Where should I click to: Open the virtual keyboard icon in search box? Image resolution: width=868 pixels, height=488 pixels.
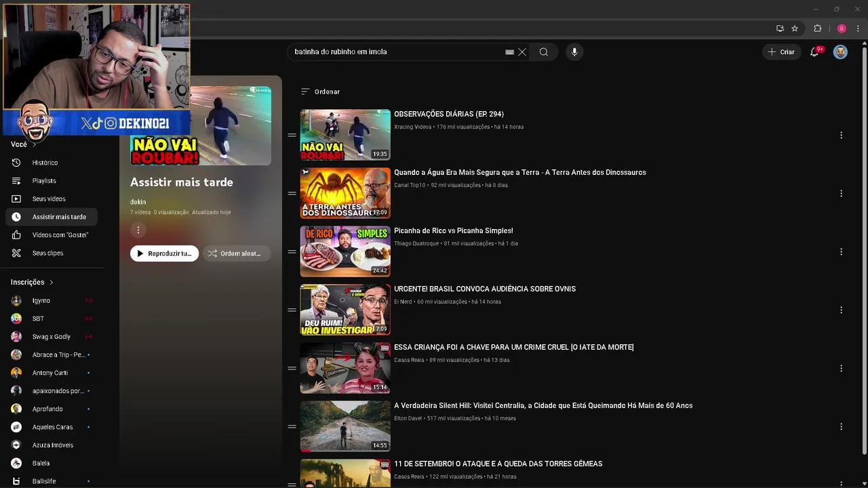click(x=509, y=52)
